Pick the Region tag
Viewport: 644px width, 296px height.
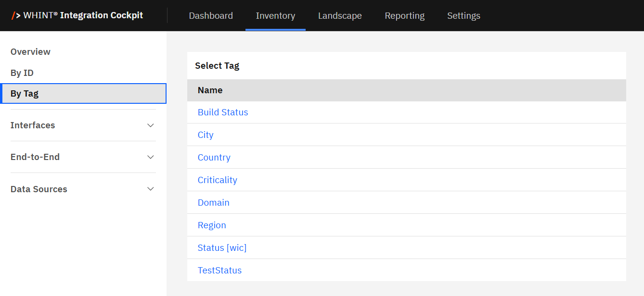[x=212, y=225]
